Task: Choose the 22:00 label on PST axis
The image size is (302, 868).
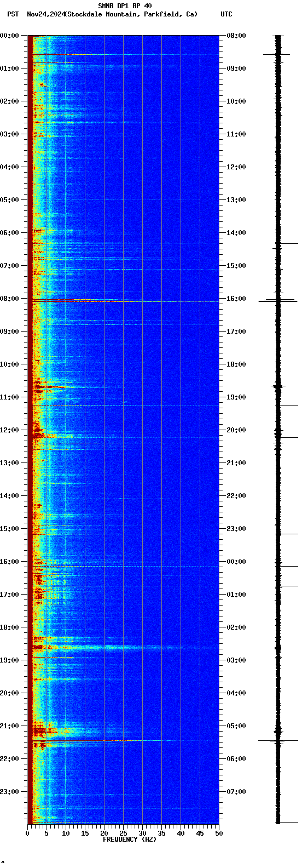Action: pos(9,759)
